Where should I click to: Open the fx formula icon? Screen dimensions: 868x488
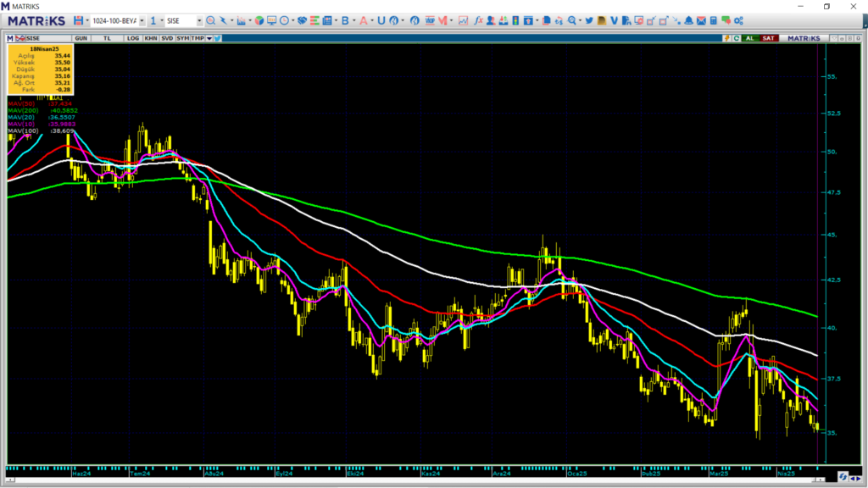point(478,20)
